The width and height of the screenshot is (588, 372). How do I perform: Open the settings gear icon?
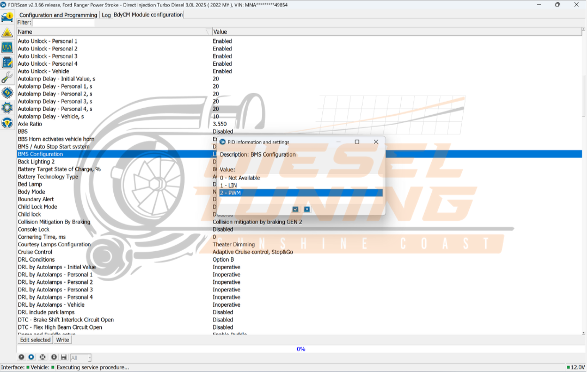click(7, 108)
